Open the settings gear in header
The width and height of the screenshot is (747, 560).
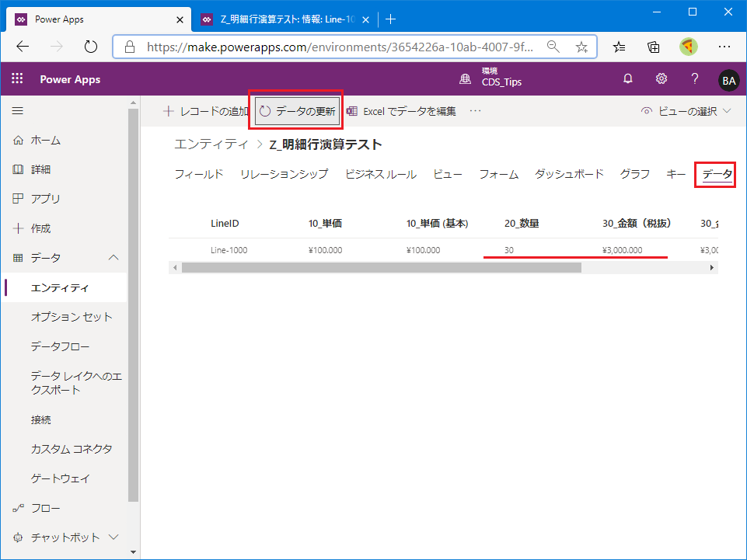coord(661,79)
